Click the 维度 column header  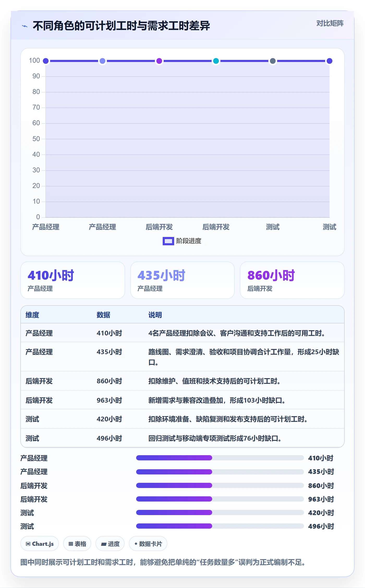click(32, 315)
